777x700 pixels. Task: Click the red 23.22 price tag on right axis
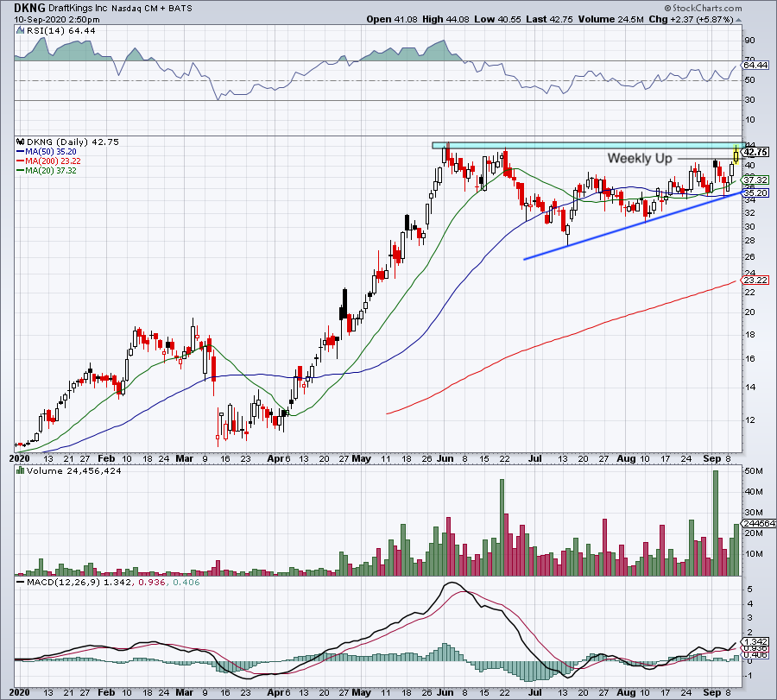pos(755,281)
